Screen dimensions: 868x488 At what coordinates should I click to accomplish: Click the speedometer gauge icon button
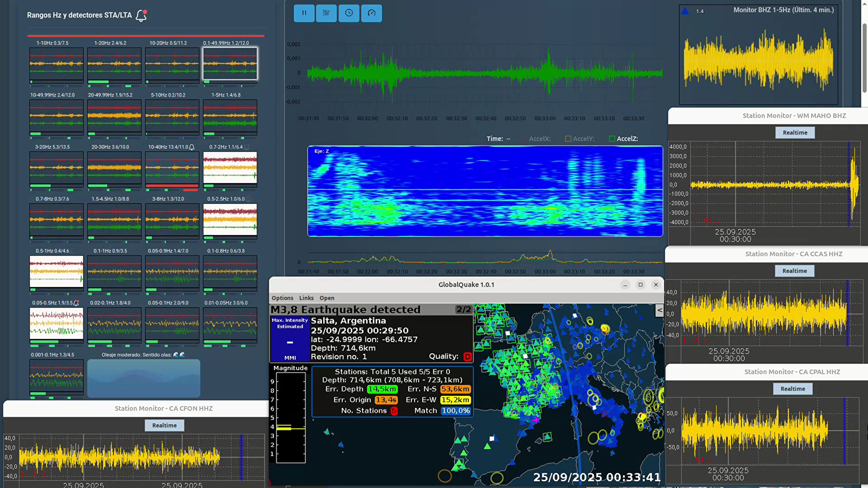[x=371, y=13]
